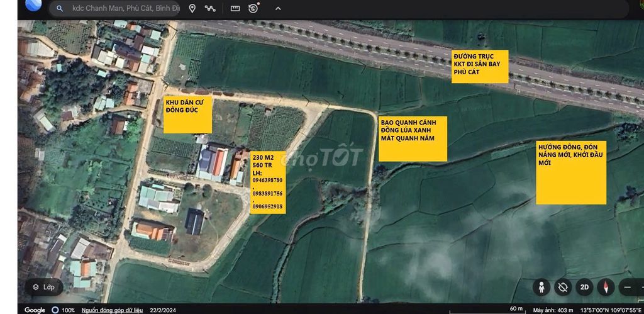
Task: Click the 100% loading indicator
Action: tap(64, 310)
